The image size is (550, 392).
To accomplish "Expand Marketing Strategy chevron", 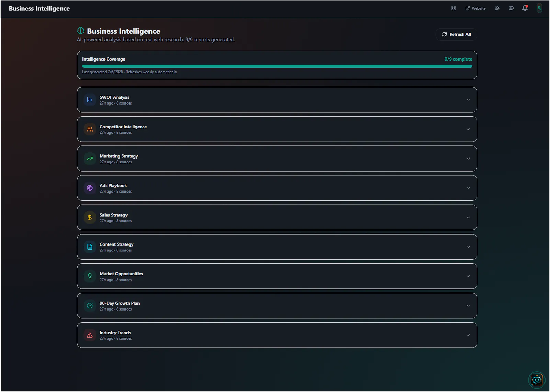I will pos(468,159).
